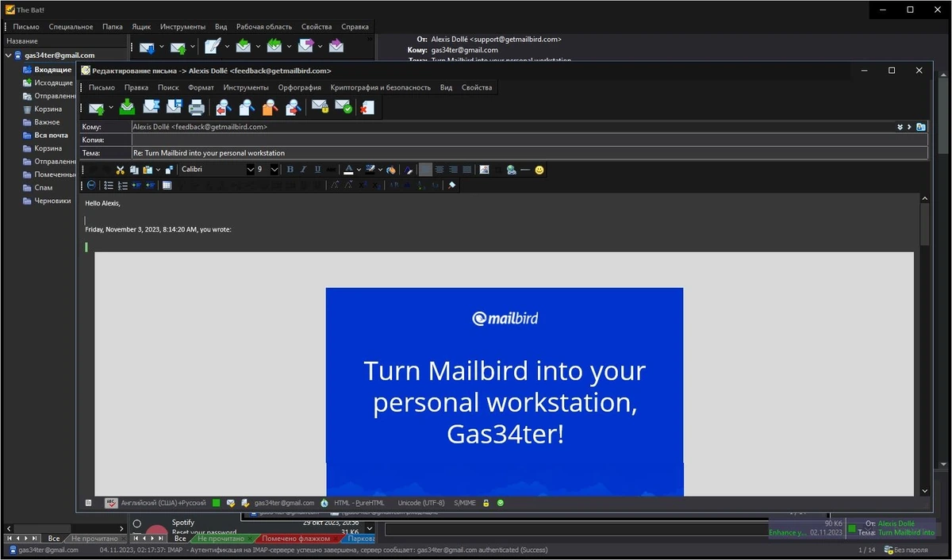Image resolution: width=952 pixels, height=560 pixels.
Task: Open the font color dropdown arrow
Action: click(359, 170)
